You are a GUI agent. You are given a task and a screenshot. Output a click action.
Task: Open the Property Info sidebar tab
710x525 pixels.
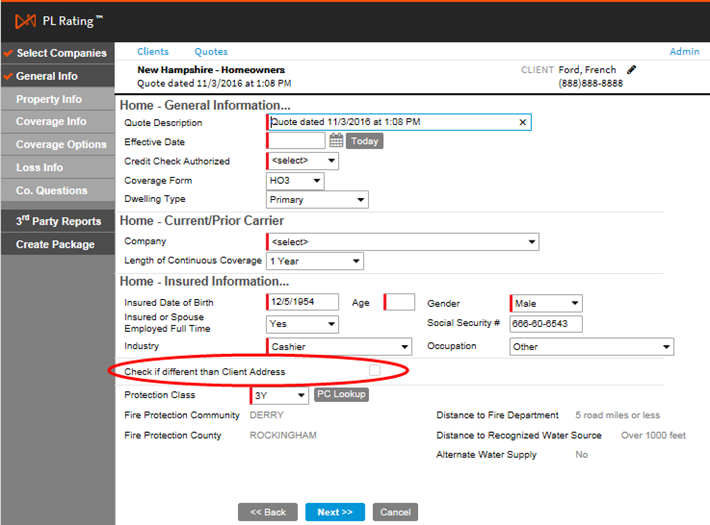coord(49,99)
